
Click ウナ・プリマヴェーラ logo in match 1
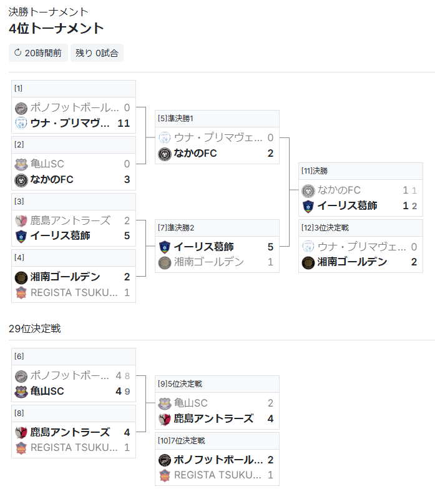(21, 123)
